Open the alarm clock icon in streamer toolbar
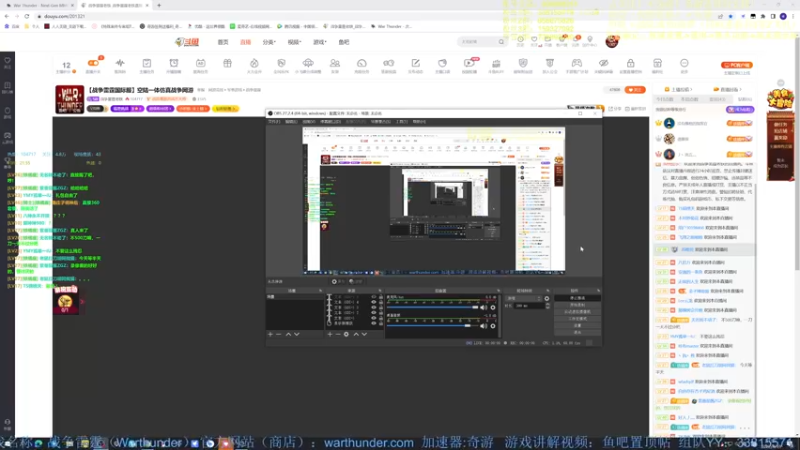The height and width of the screenshot is (450, 800). [x=174, y=65]
